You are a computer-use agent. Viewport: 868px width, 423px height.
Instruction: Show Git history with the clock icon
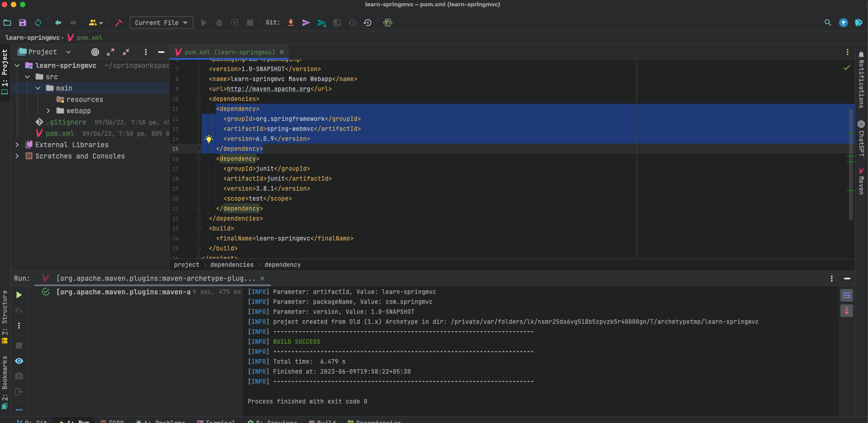click(352, 23)
